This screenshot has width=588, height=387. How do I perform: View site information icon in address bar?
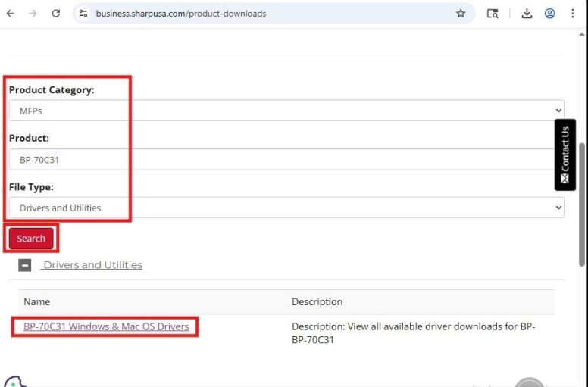click(x=83, y=14)
